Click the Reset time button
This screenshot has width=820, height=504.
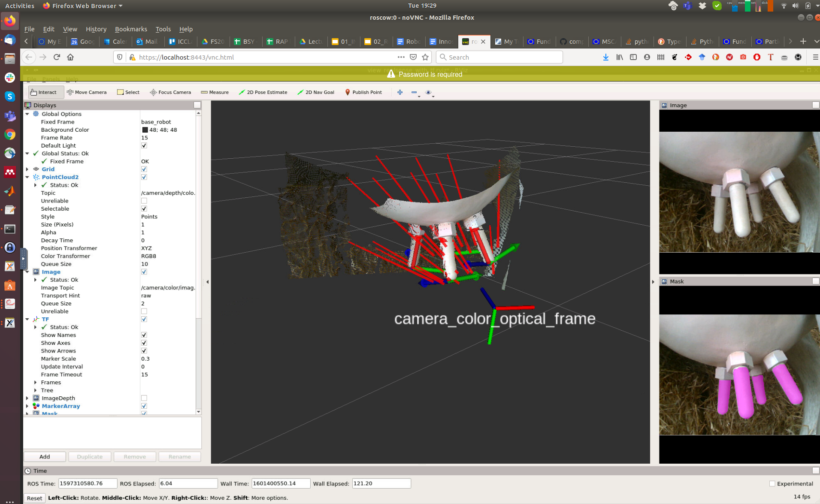coord(34,498)
